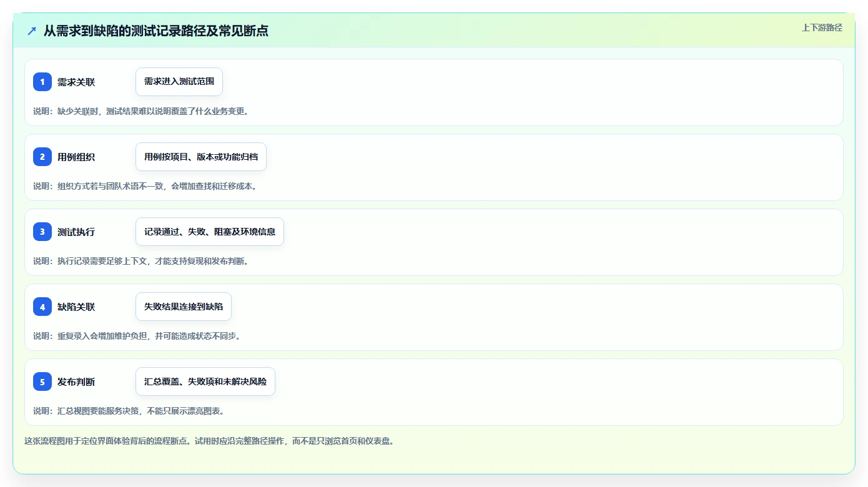Select the 记录通过、失败、阻塞及环境信息 chip

point(210,232)
